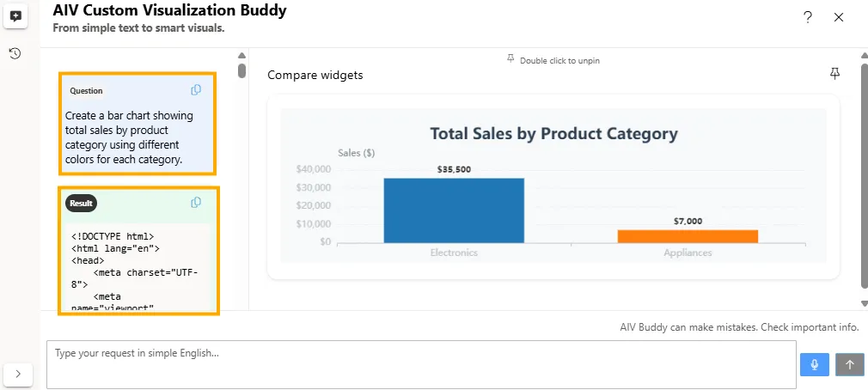Start voice input with microphone button
This screenshot has width=868, height=390.
pyautogui.click(x=814, y=364)
